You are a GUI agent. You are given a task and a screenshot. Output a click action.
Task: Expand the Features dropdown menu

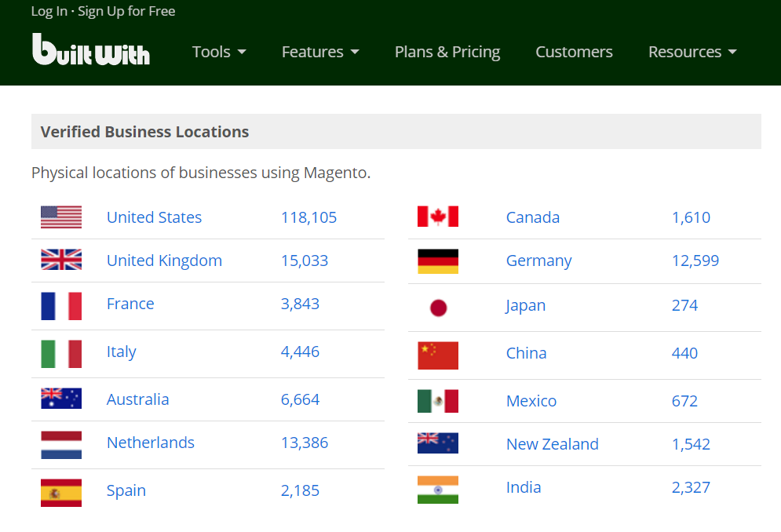tap(320, 52)
